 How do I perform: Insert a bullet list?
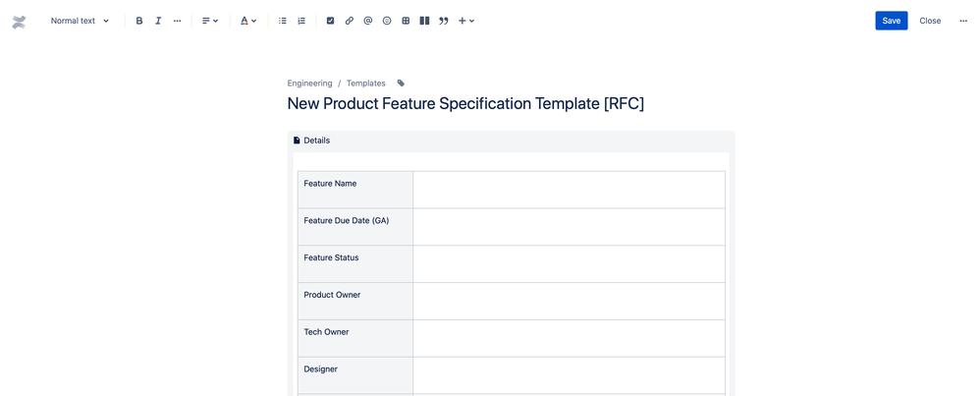[x=283, y=21]
